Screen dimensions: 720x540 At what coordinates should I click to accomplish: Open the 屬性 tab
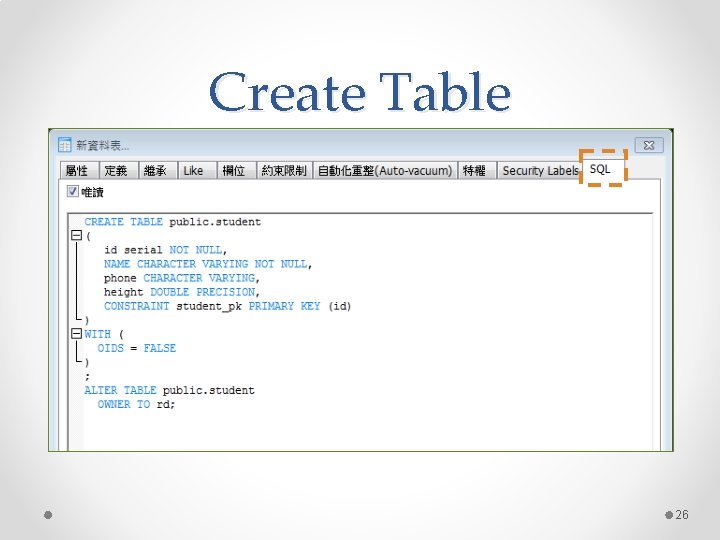[x=80, y=171]
